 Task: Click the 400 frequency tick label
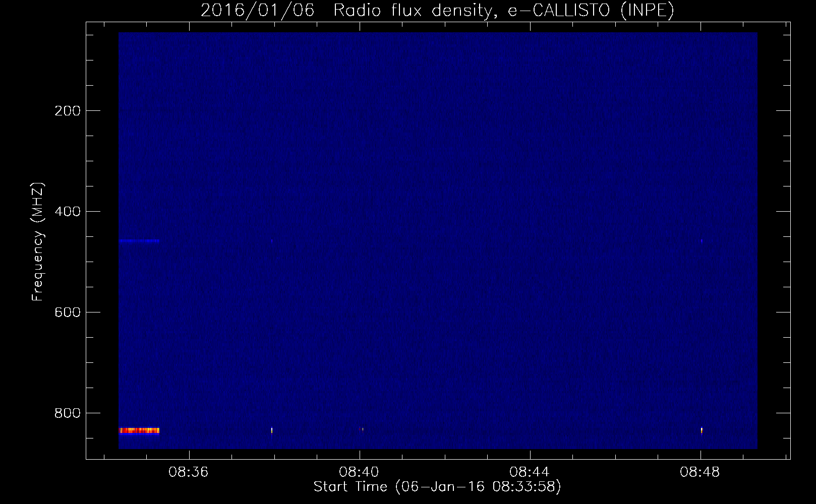point(68,212)
